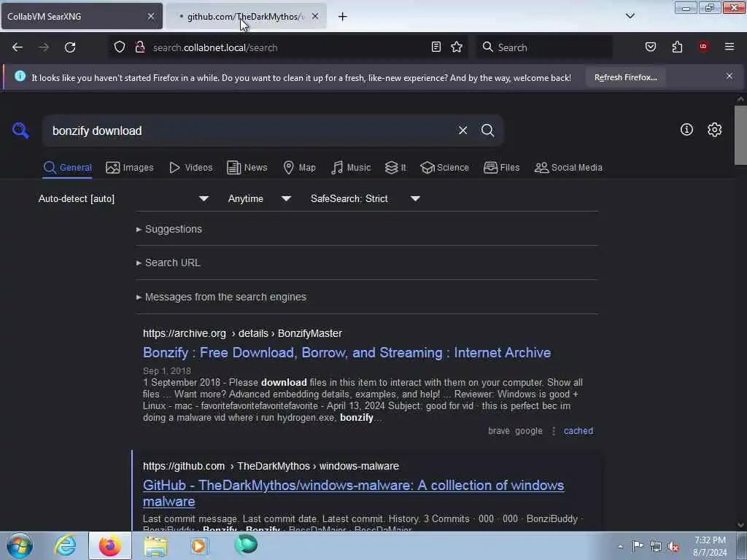Click the Action Center flag tray icon
Image resolution: width=747 pixels, height=560 pixels.
(x=638, y=546)
